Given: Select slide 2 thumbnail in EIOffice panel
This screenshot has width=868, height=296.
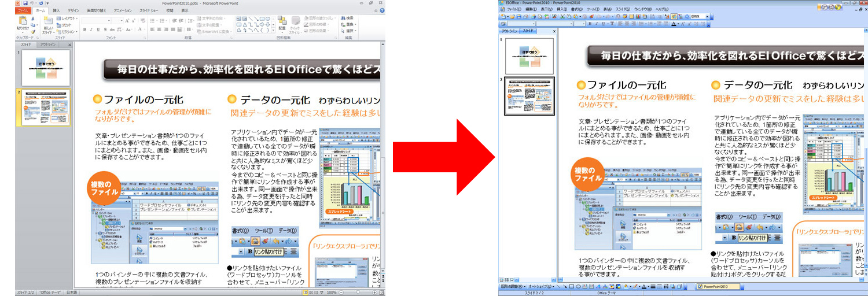Looking at the screenshot, I should [529, 96].
